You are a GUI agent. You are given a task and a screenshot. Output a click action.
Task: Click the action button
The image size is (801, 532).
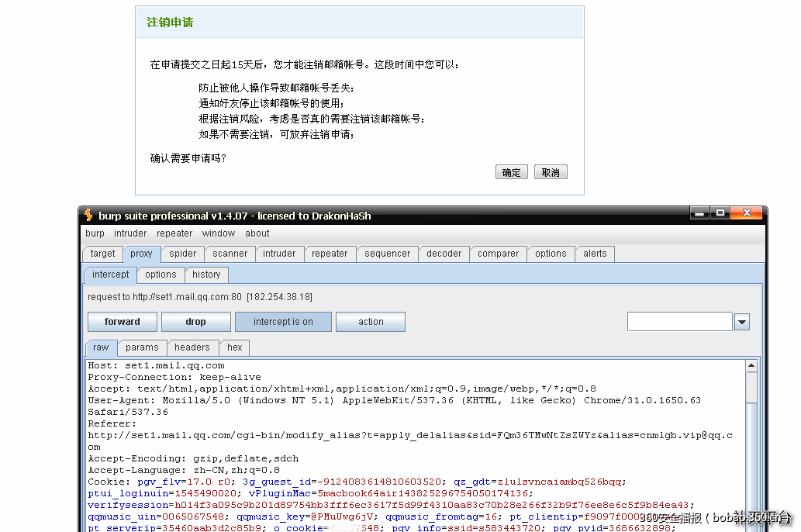[371, 322]
